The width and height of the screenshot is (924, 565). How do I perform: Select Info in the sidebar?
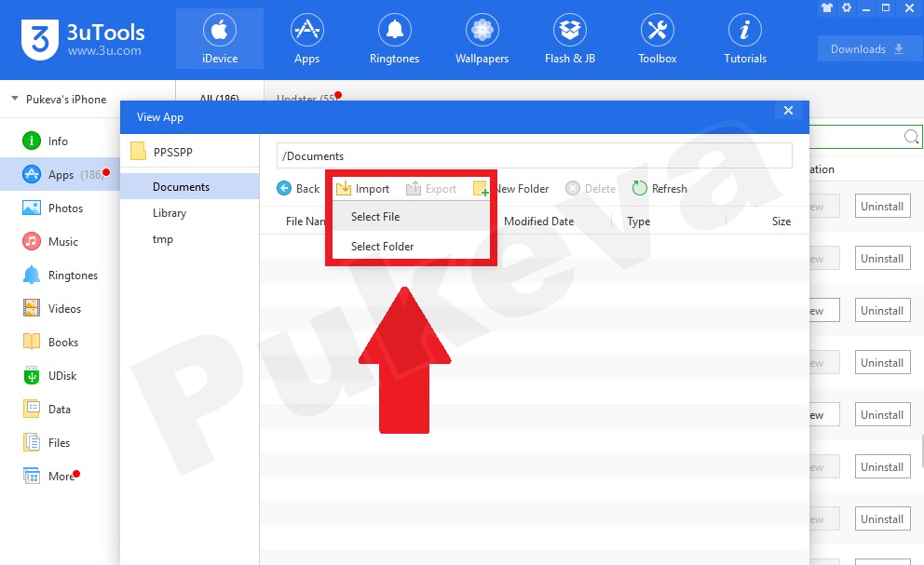59,141
